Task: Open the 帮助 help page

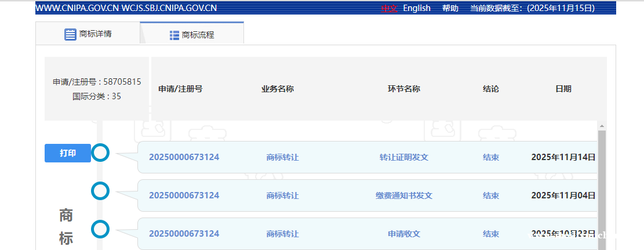Action: pos(450,8)
